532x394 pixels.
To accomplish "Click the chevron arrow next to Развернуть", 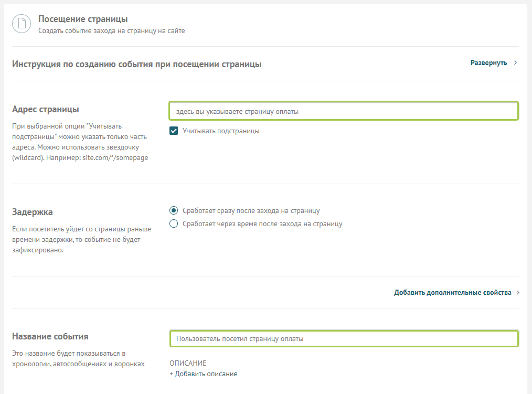I will coord(516,63).
